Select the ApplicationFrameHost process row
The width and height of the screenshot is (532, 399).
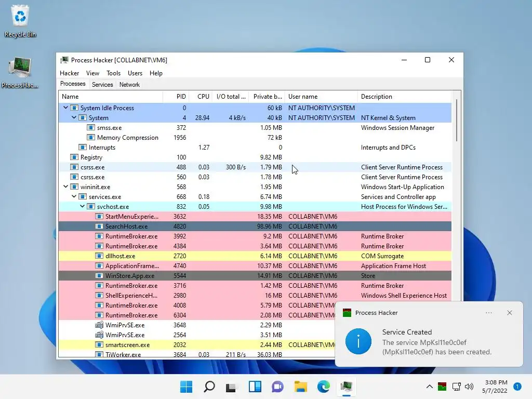coord(255,265)
